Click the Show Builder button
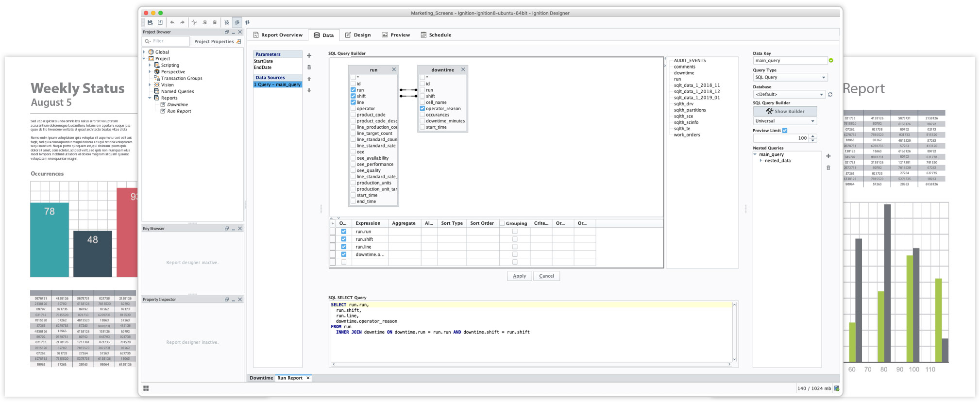Image resolution: width=980 pixels, height=402 pixels. [785, 111]
